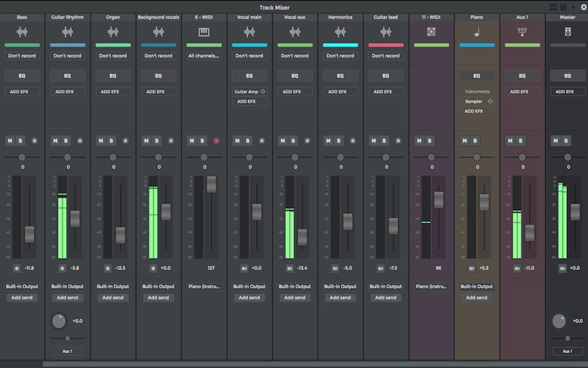Click the Guitar Rhythm track waveform icon
588x368 pixels.
pyautogui.click(x=68, y=32)
